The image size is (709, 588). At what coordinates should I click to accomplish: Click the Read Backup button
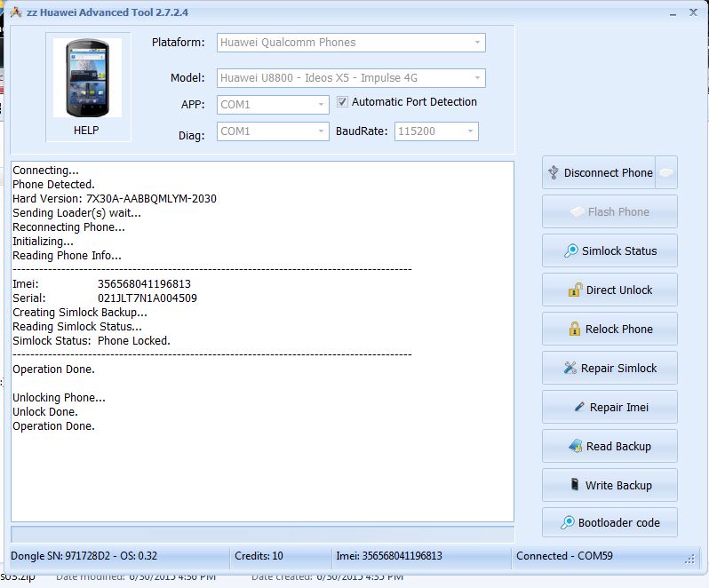coord(609,446)
